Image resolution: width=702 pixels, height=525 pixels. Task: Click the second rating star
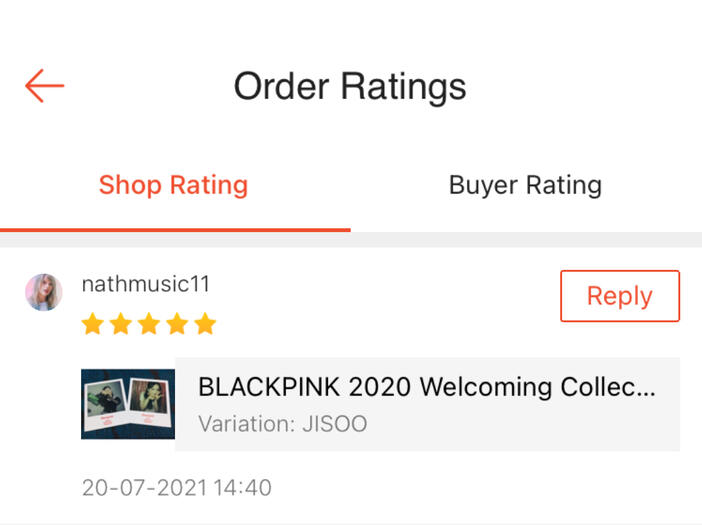(x=121, y=324)
